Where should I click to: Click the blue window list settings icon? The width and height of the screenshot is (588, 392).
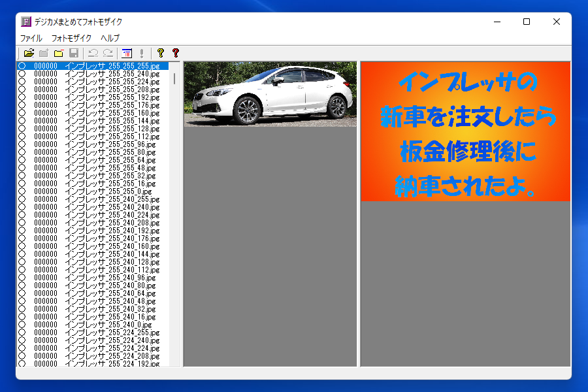click(x=127, y=53)
